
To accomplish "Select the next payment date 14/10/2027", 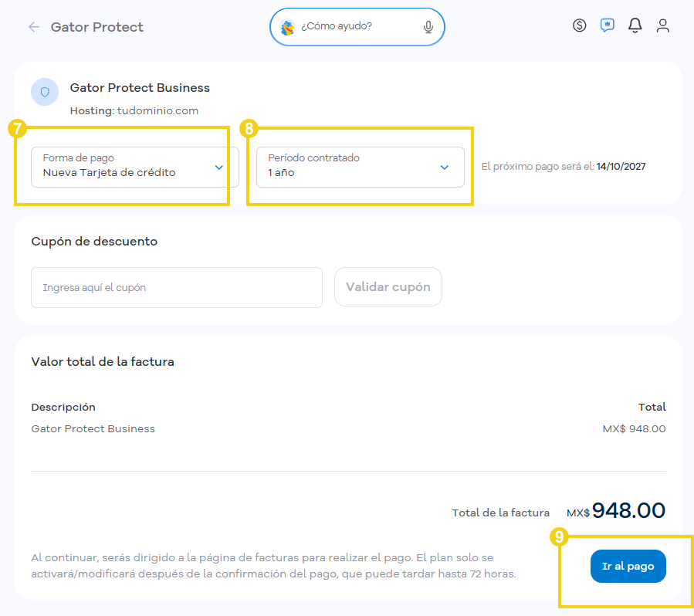I will (x=621, y=167).
